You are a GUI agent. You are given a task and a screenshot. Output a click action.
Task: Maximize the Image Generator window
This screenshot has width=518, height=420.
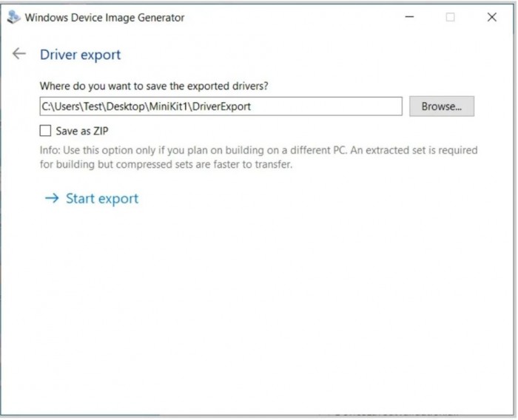click(450, 17)
